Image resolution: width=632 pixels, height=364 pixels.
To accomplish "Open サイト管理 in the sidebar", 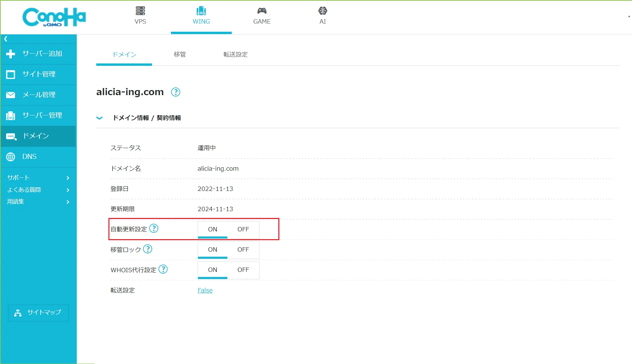I will pyautogui.click(x=39, y=74).
